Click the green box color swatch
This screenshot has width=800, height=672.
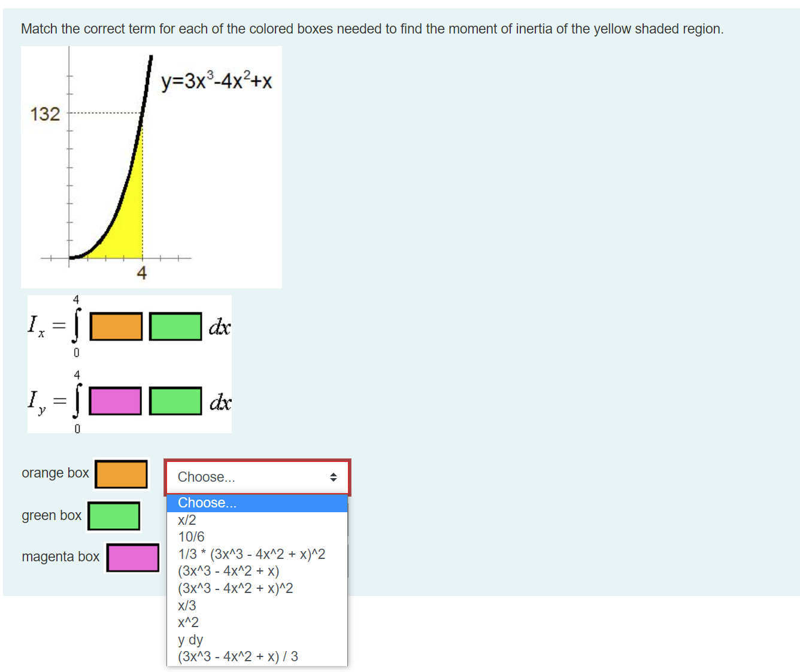pyautogui.click(x=114, y=515)
